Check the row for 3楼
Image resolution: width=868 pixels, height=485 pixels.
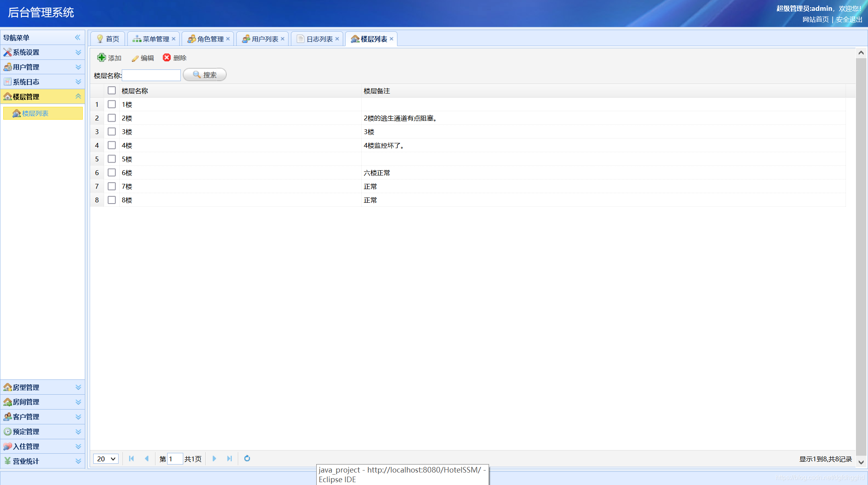click(112, 131)
